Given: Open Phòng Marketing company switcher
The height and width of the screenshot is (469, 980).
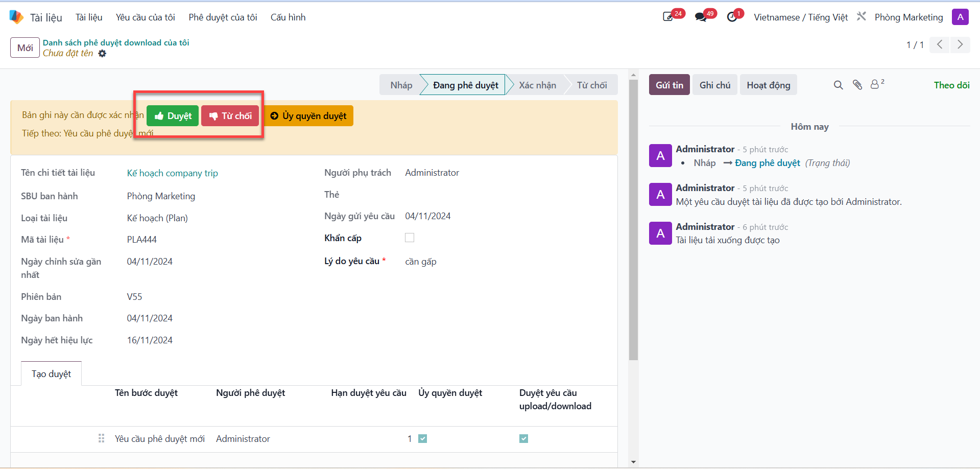Looking at the screenshot, I should (x=909, y=17).
